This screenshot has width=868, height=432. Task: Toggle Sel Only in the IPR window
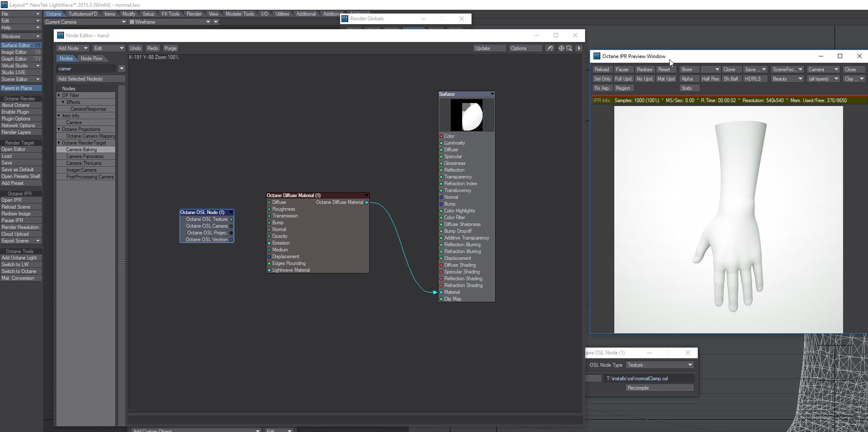tap(602, 79)
